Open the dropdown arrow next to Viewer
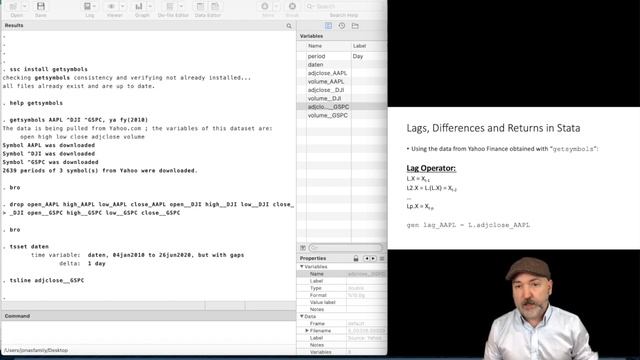Image resolution: width=640 pixels, height=360 pixels. (122, 6)
